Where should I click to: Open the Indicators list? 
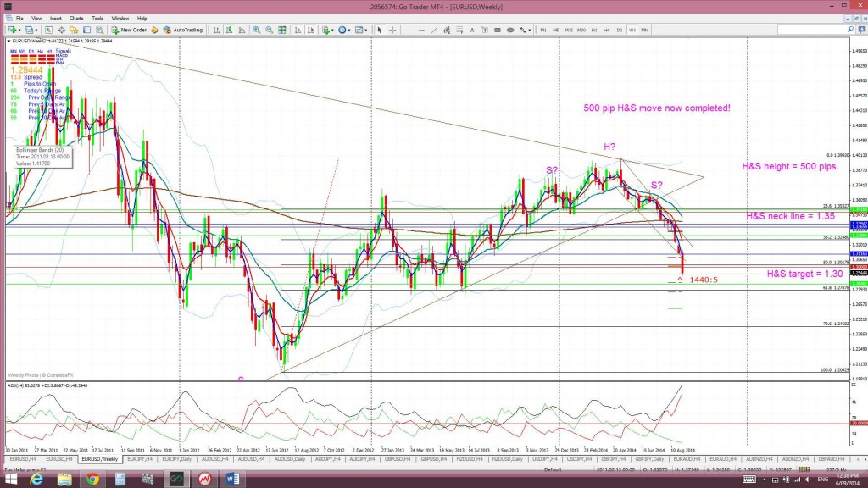point(325,30)
